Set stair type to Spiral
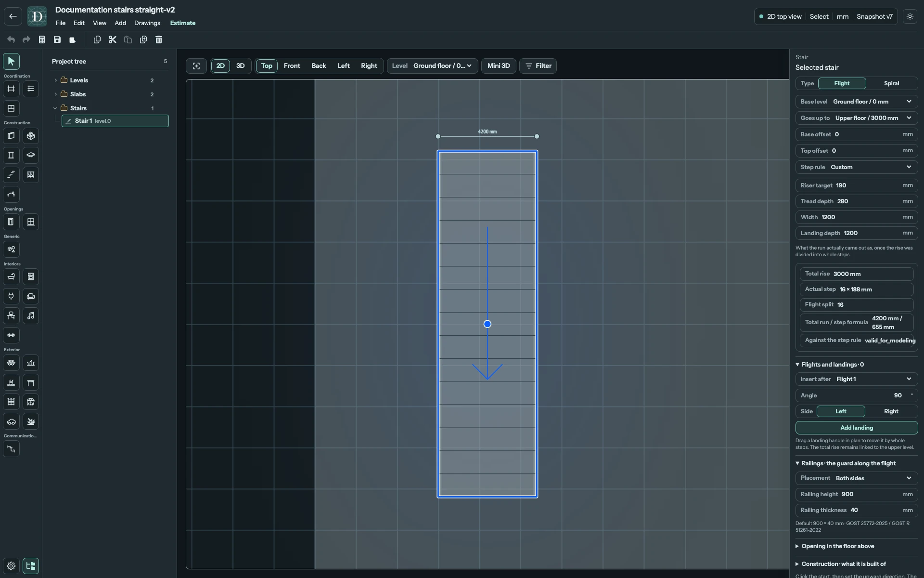924x578 pixels. pos(891,83)
